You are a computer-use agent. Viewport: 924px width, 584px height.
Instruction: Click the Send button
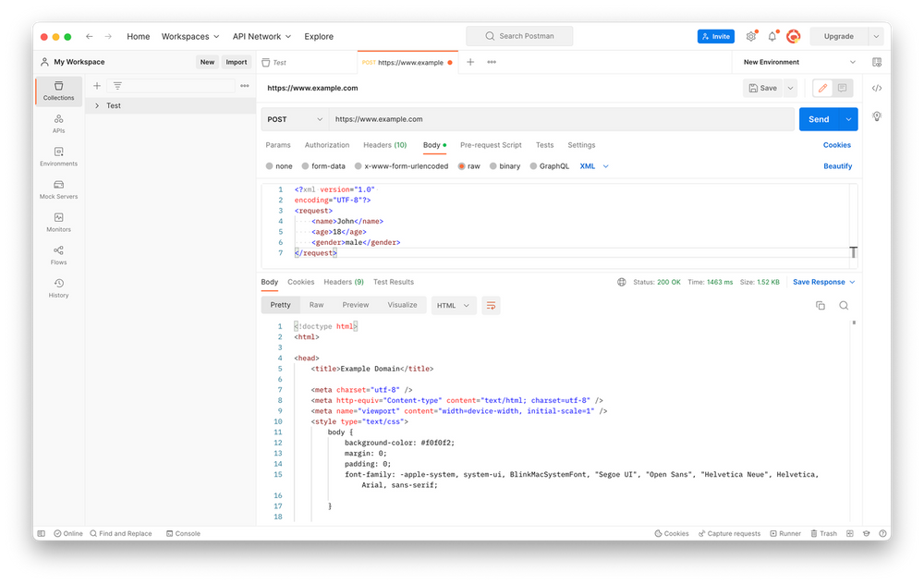pos(819,119)
